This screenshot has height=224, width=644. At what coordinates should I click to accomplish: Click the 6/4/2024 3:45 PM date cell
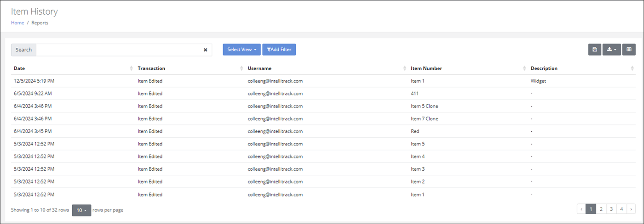point(33,131)
